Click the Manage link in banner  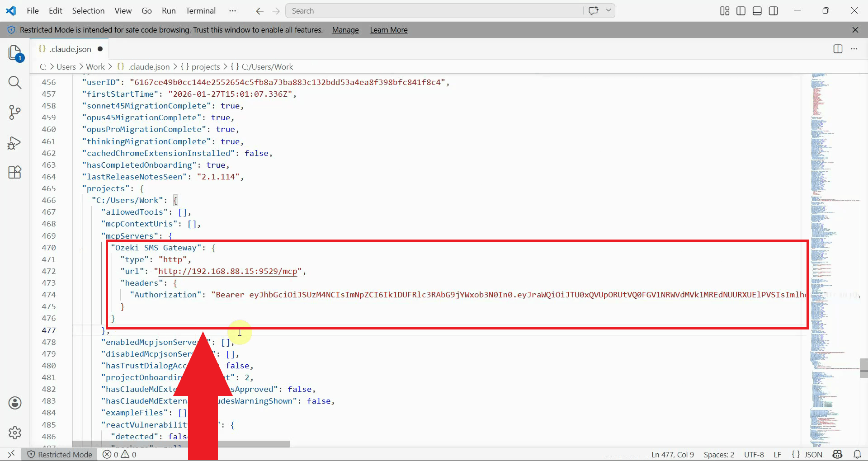pos(345,30)
